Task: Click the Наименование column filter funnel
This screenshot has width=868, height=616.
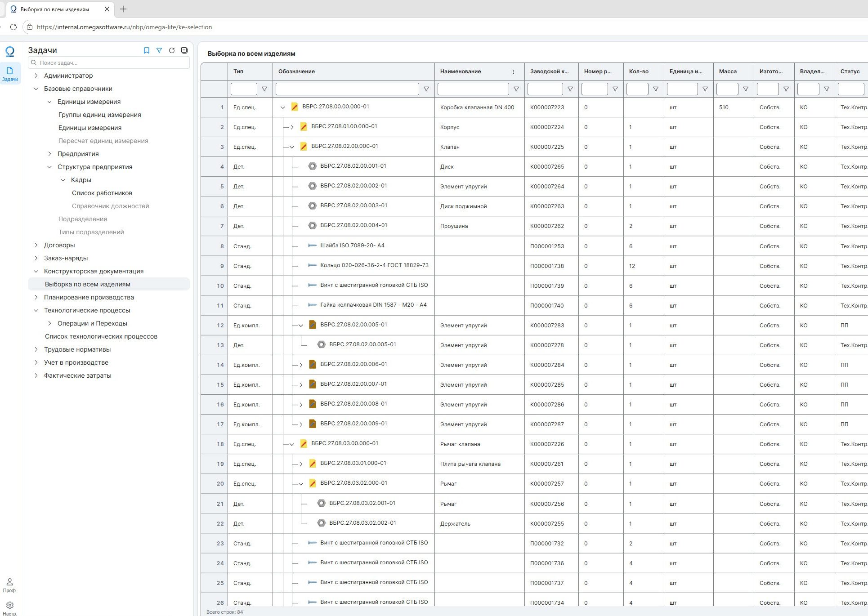Action: tap(516, 89)
